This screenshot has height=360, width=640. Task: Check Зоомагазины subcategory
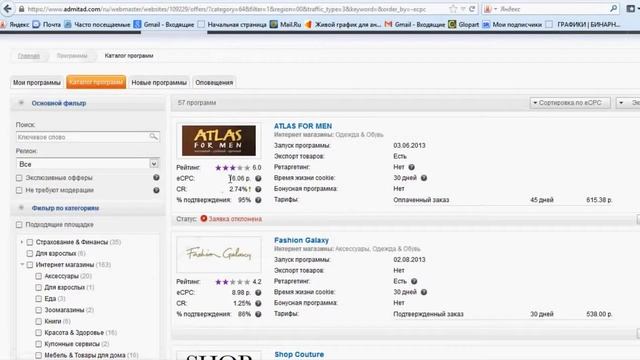pos(38,310)
